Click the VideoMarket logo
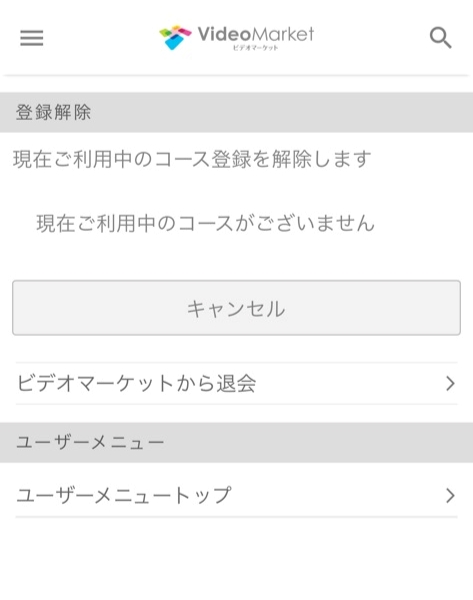 click(x=236, y=38)
